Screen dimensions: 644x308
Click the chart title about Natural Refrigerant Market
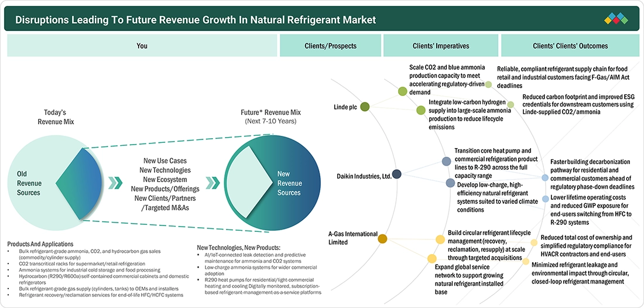tap(196, 20)
